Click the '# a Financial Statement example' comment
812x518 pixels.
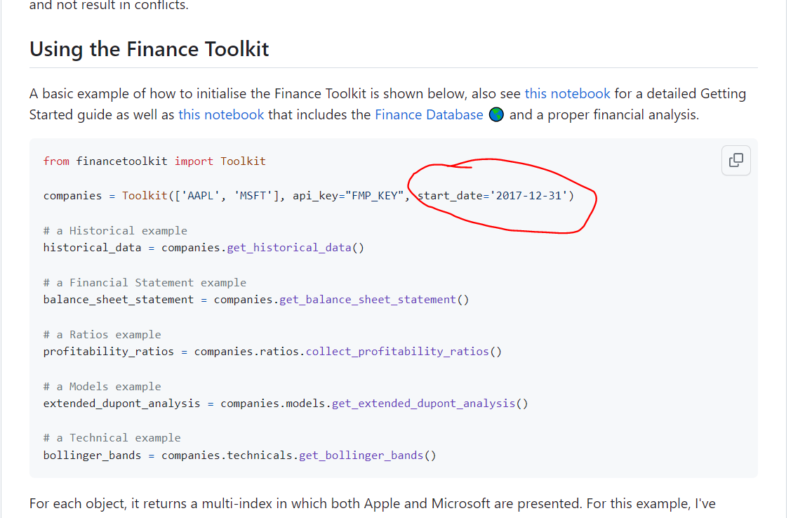(x=145, y=282)
